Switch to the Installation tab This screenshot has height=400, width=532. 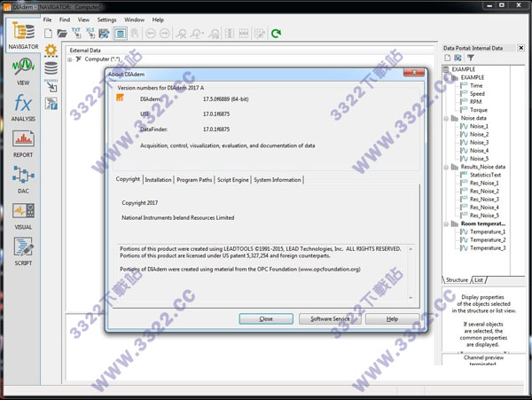pos(158,180)
